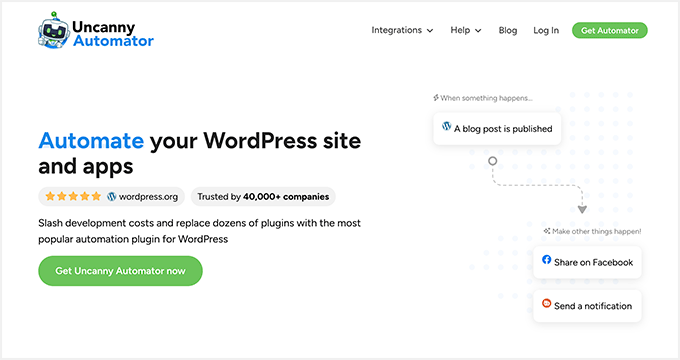Open the Integrations menu

coord(402,30)
